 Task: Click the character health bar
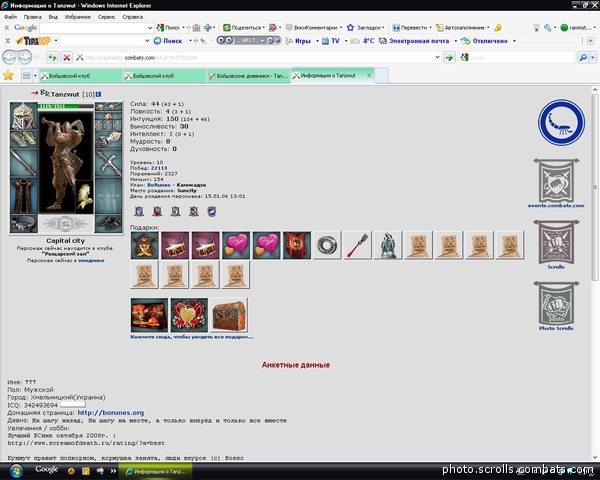click(65, 106)
